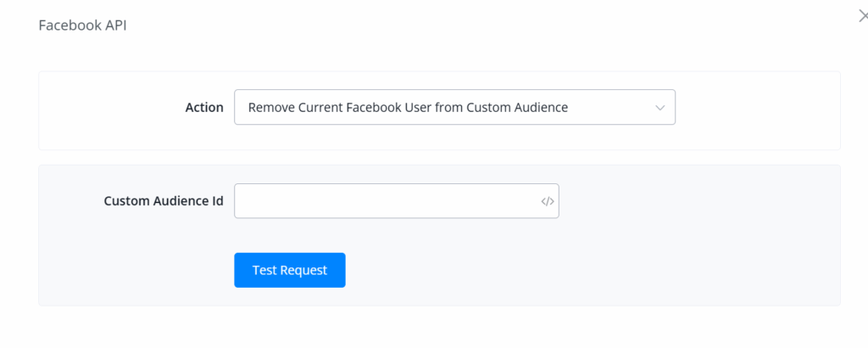Dismiss the dialog with the close icon
This screenshot has height=348, width=868.
tap(863, 16)
